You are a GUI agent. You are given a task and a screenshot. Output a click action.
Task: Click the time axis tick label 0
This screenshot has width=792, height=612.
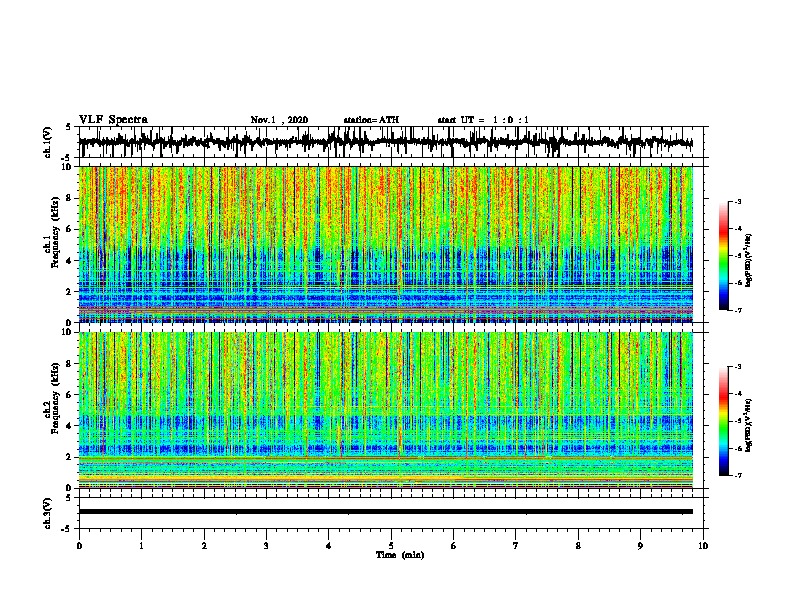click(79, 546)
